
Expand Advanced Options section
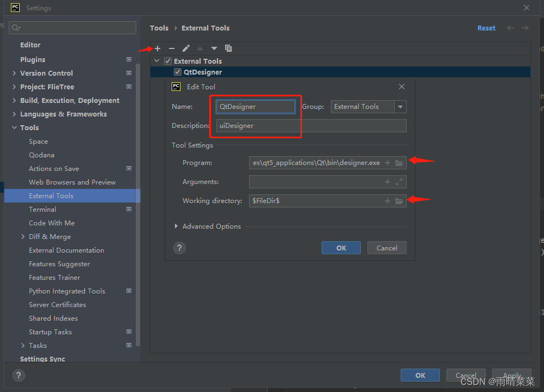(x=176, y=226)
